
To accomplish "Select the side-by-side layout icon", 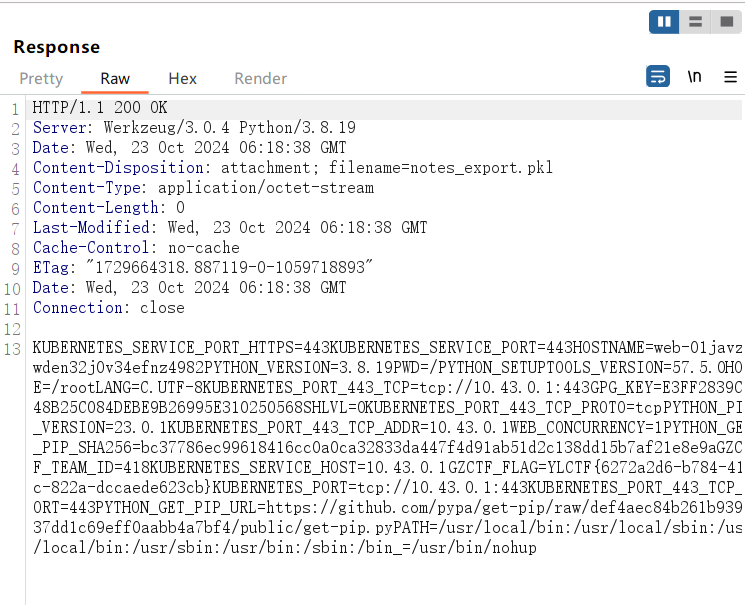I will click(664, 21).
